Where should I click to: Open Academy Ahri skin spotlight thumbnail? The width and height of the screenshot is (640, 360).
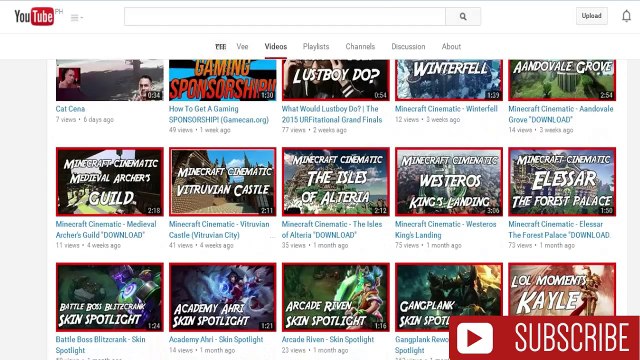222,297
